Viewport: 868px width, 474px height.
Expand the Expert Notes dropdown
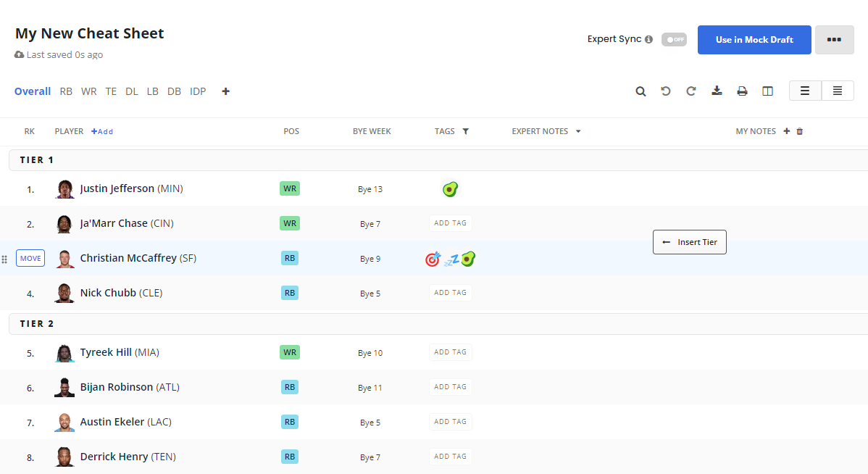point(578,132)
